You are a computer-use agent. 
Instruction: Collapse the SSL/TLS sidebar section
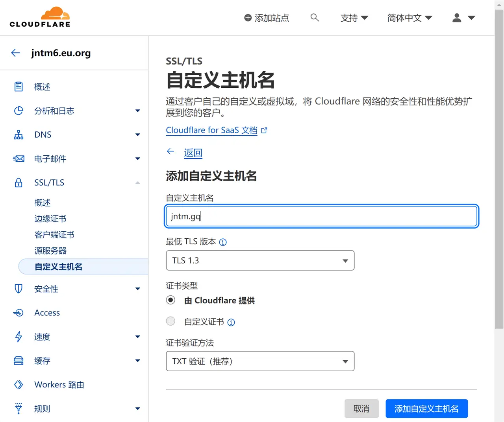pyautogui.click(x=137, y=183)
